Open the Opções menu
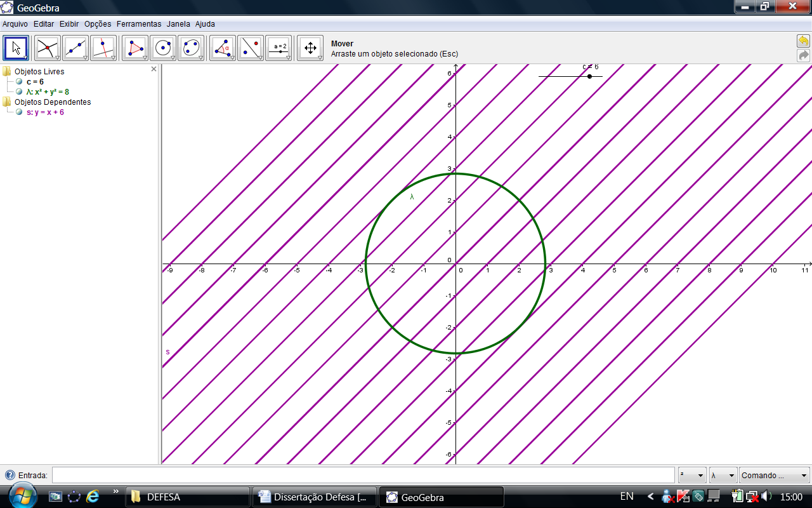812x508 pixels. click(98, 24)
